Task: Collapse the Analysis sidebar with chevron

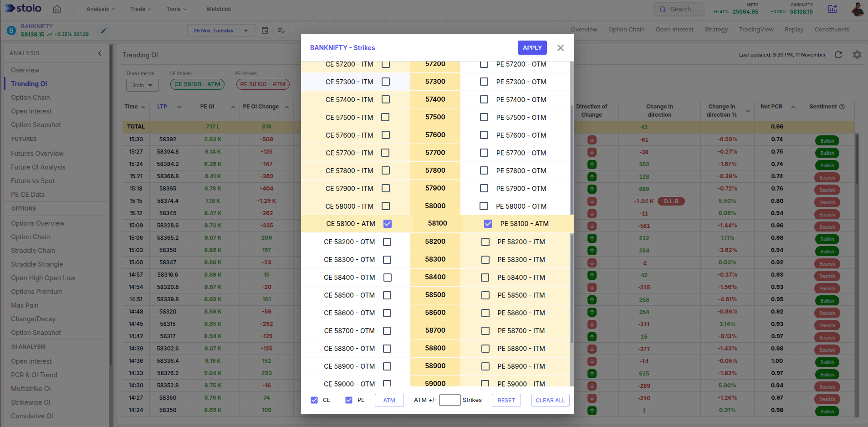Action: coord(100,53)
